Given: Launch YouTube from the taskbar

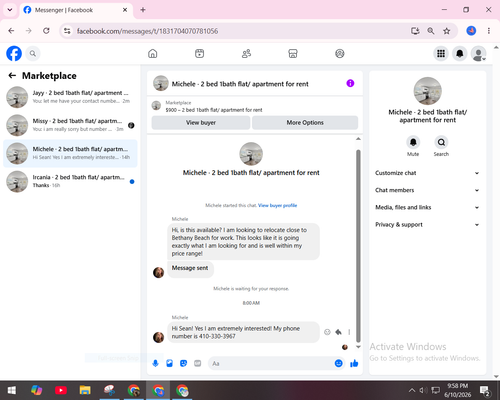Looking at the screenshot, I should (x=61, y=390).
